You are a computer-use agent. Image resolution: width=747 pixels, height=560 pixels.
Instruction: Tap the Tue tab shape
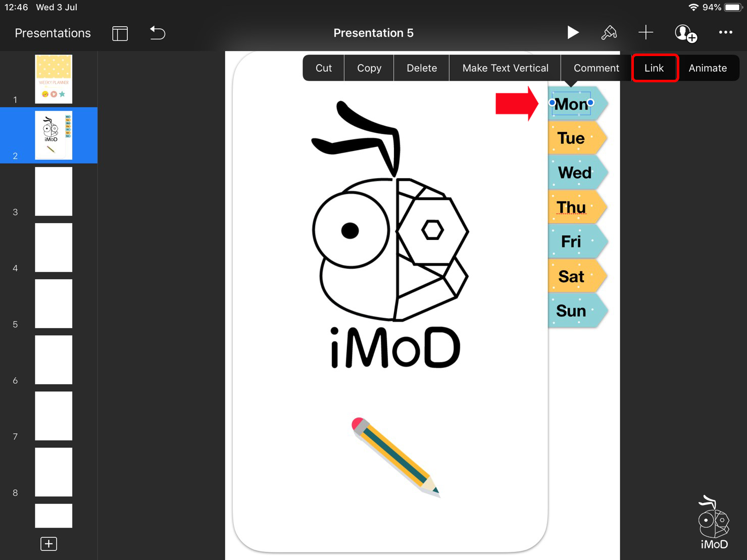point(575,138)
